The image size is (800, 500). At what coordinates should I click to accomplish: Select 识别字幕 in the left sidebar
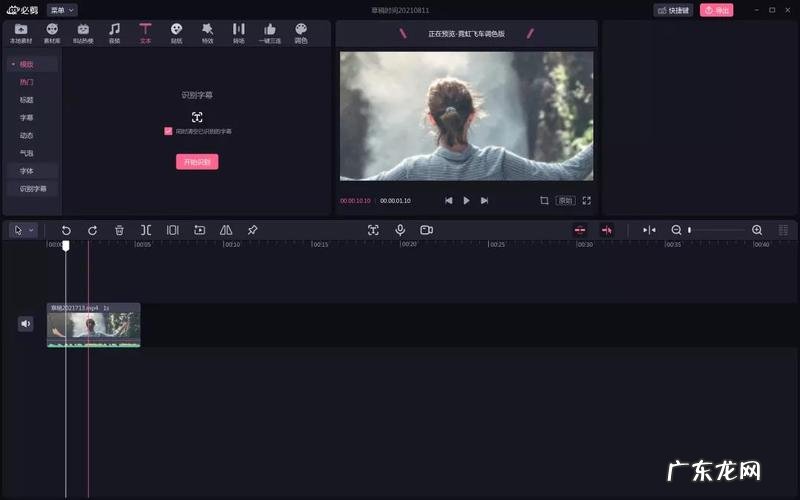[33, 188]
